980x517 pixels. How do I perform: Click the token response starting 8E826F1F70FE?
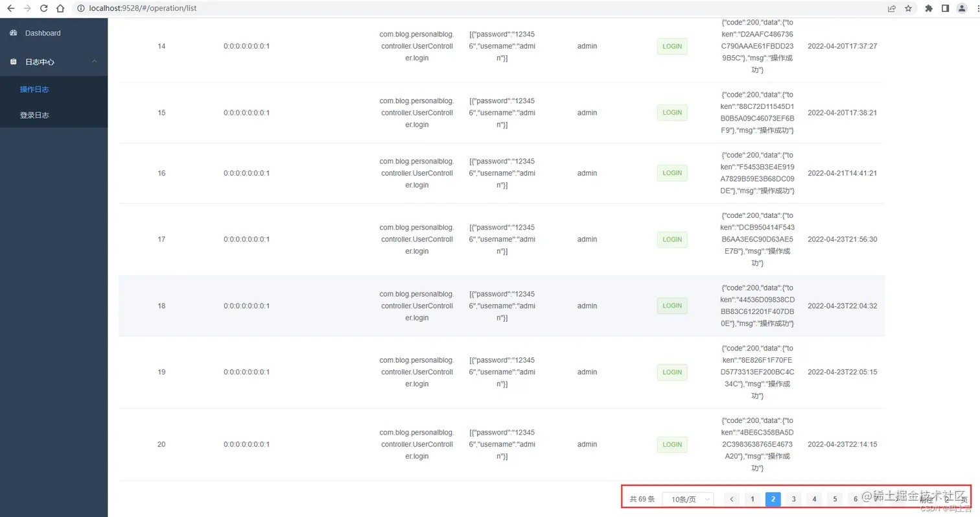758,372
